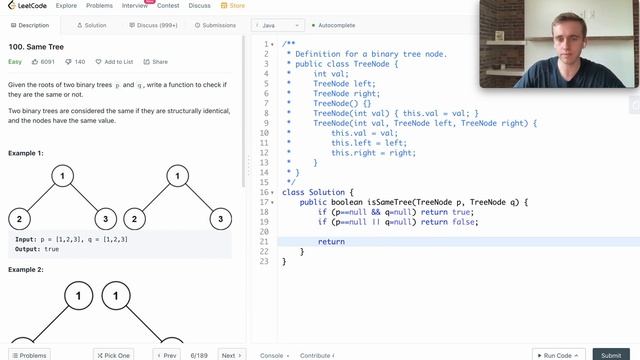This screenshot has width=640, height=360.
Task: Click the panel divider drag handle
Action: [x=249, y=165]
